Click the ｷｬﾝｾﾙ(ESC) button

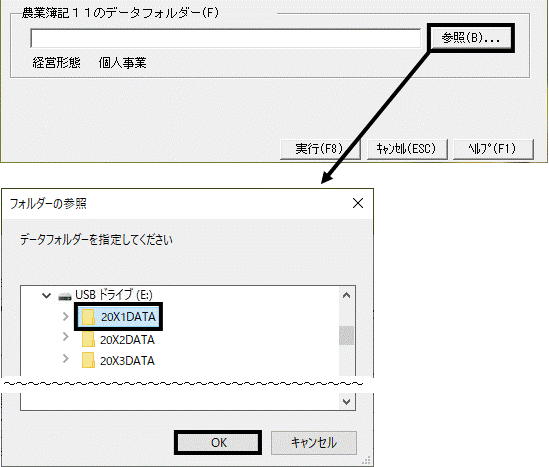pyautogui.click(x=407, y=149)
